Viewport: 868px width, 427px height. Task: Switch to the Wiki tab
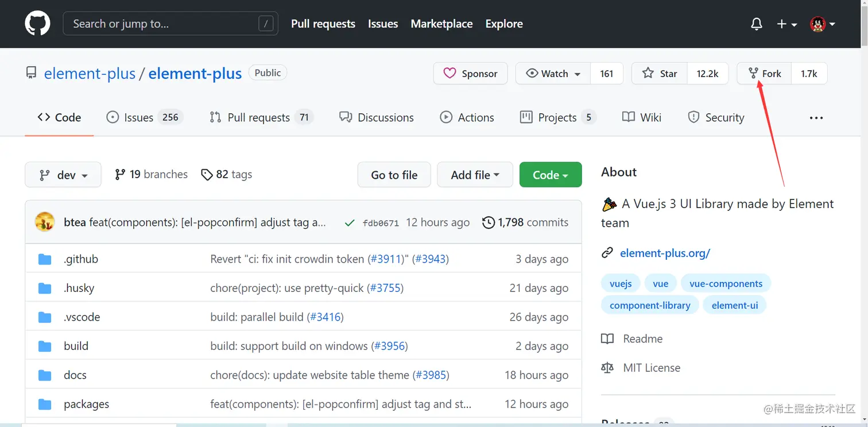pyautogui.click(x=642, y=117)
